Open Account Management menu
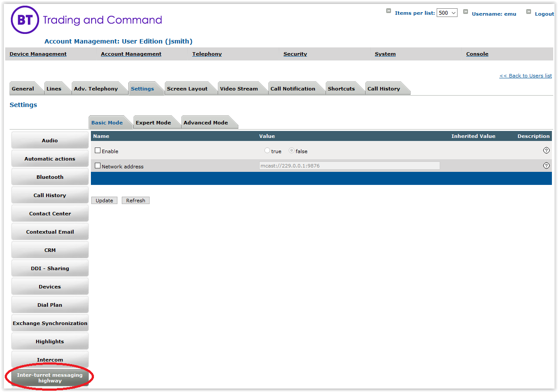Image resolution: width=558 pixels, height=392 pixels. [131, 54]
